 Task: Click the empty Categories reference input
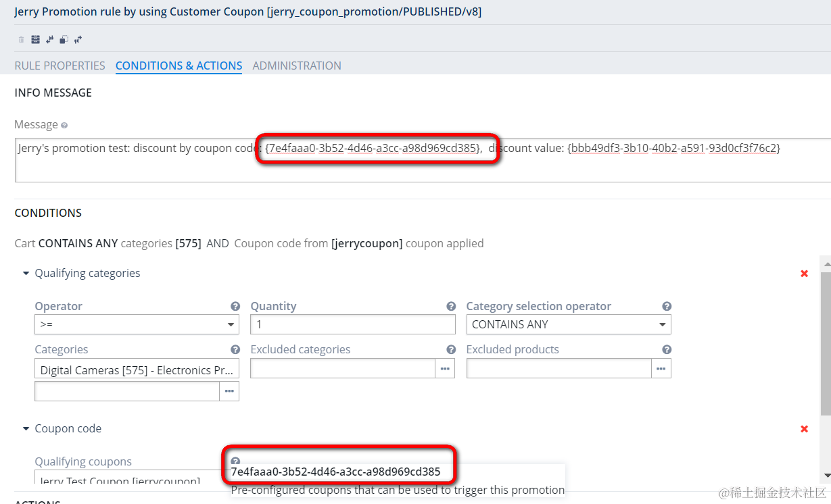point(127,391)
